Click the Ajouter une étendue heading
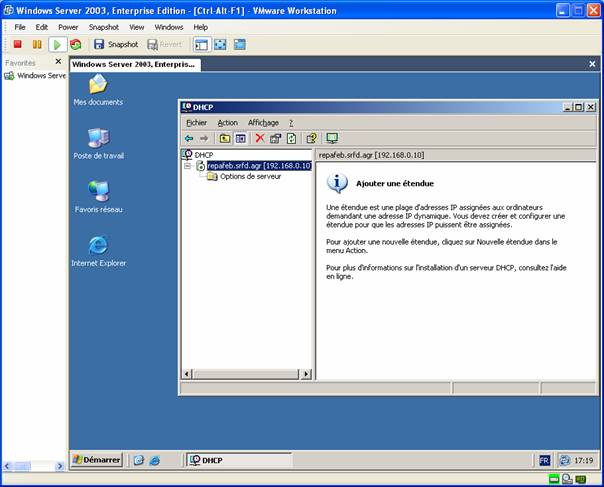Screen dimensions: 604x487 coord(395,183)
